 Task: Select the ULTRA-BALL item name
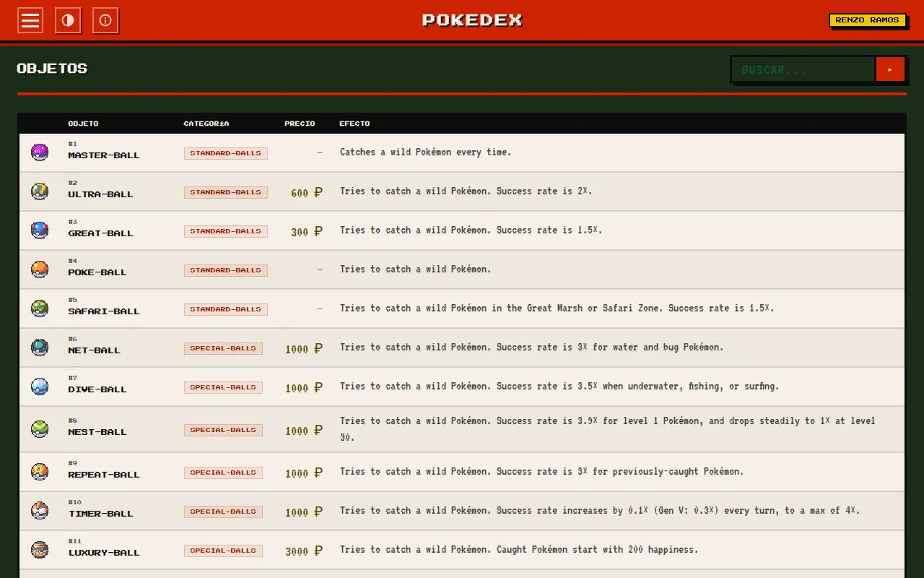point(100,194)
